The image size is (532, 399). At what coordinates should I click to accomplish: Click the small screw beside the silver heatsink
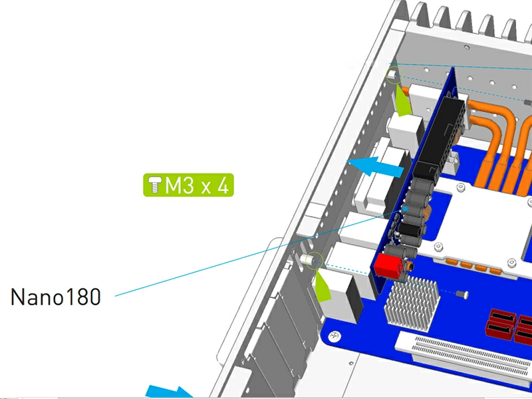(464, 294)
